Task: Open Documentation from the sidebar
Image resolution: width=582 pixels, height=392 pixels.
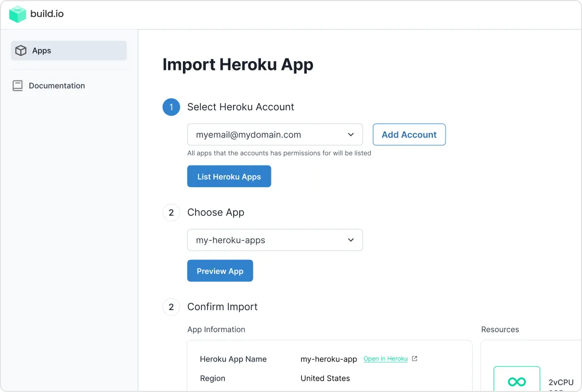Action: tap(57, 86)
